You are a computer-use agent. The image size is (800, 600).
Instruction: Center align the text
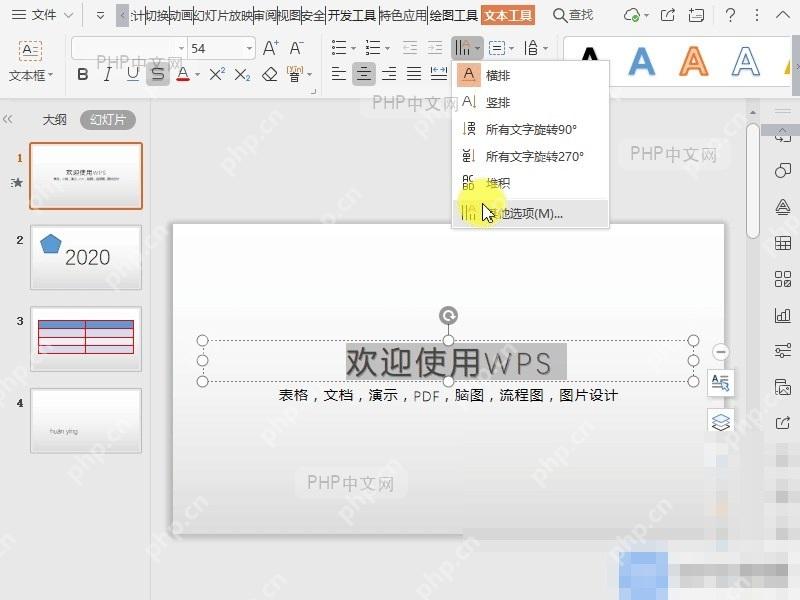(363, 74)
